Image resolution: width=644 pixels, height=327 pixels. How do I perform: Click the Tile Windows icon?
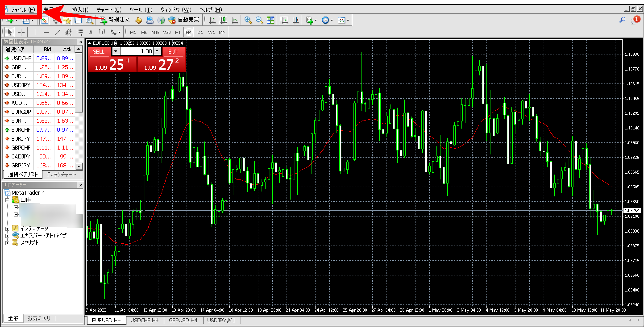point(270,20)
